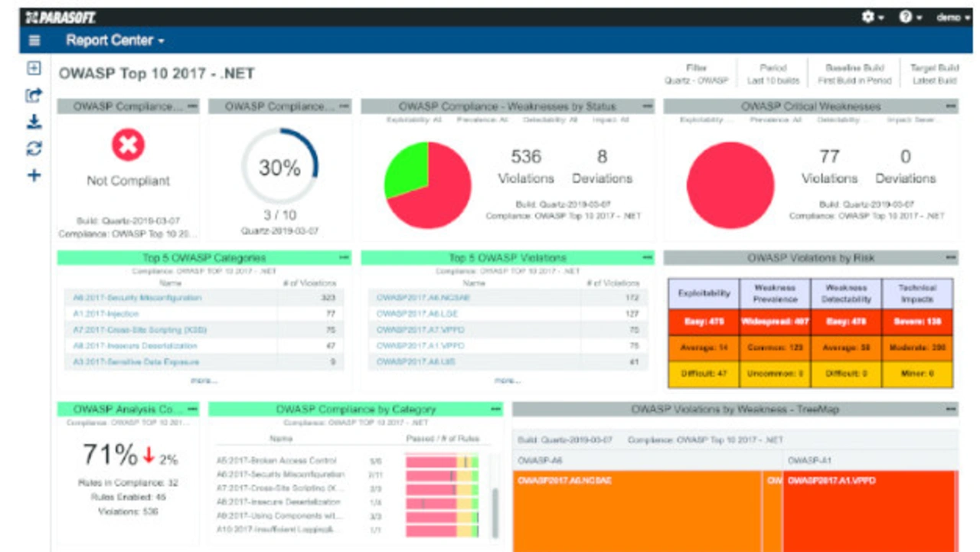Open menu of OWASP Violations by Risk widget
This screenshot has height=552, width=980.
(950, 258)
